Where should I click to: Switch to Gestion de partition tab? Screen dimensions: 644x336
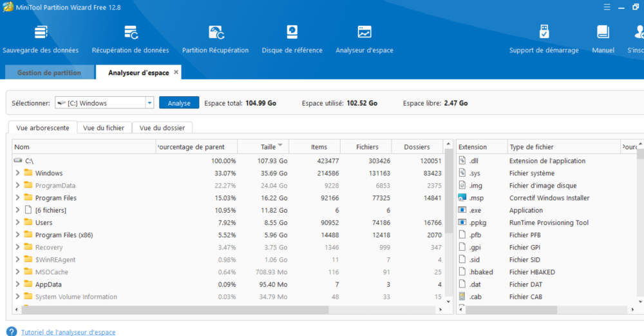pyautogui.click(x=49, y=73)
